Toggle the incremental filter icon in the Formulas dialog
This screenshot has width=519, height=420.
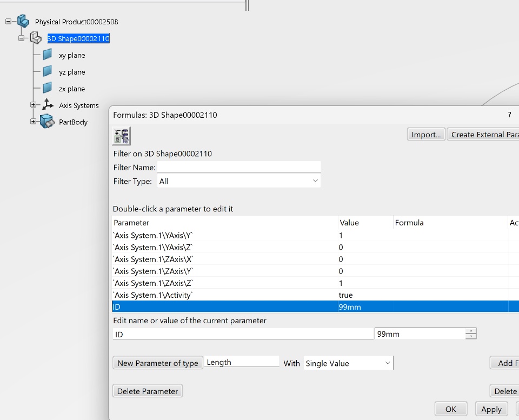121,136
